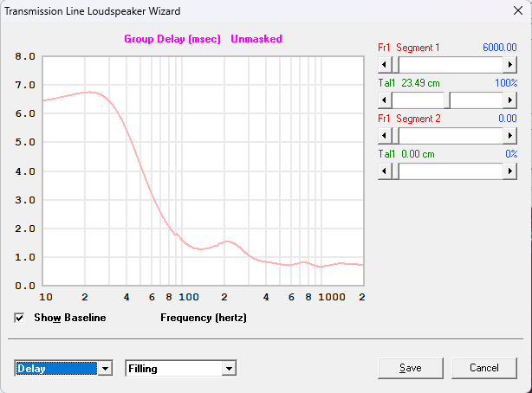Click the Unmasked label above chart

coord(256,39)
